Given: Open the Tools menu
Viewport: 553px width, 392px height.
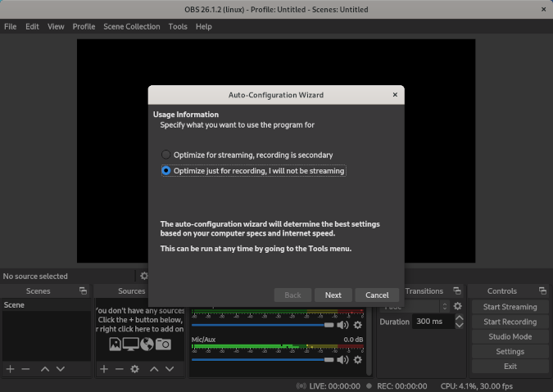Looking at the screenshot, I should pyautogui.click(x=178, y=26).
